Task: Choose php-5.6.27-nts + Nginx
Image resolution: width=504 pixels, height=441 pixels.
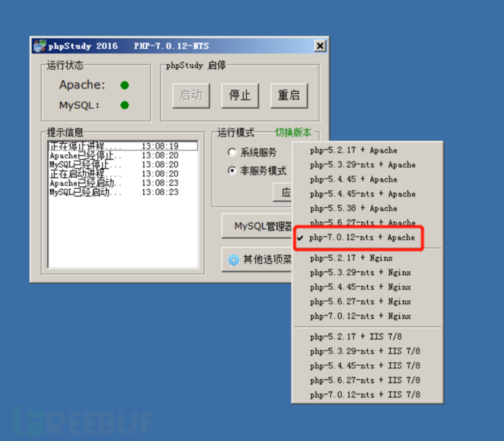Action: 367,302
